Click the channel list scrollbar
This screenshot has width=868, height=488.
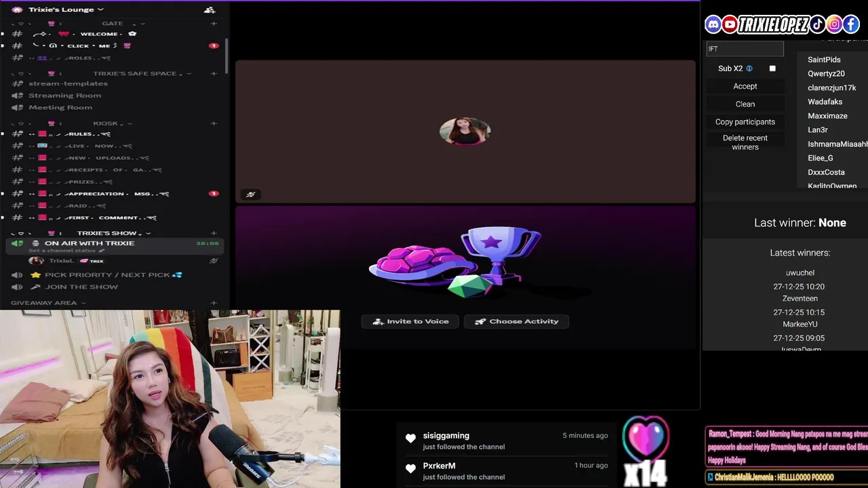226,56
